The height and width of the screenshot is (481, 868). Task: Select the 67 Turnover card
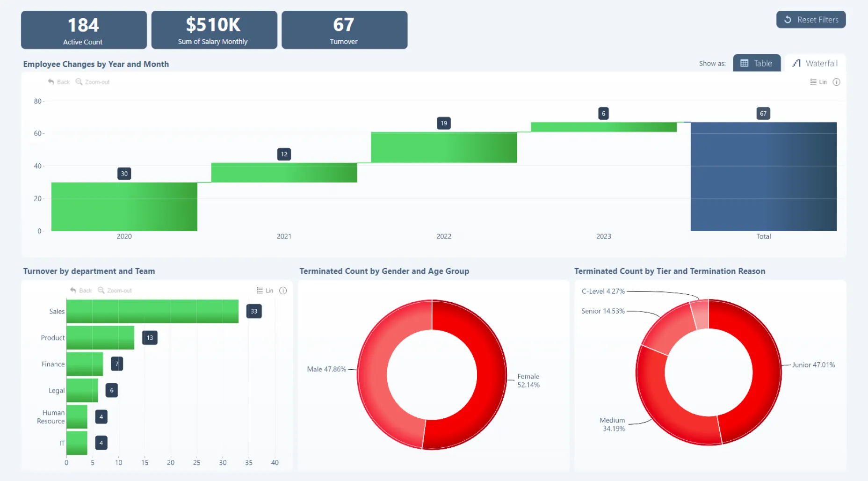[344, 30]
